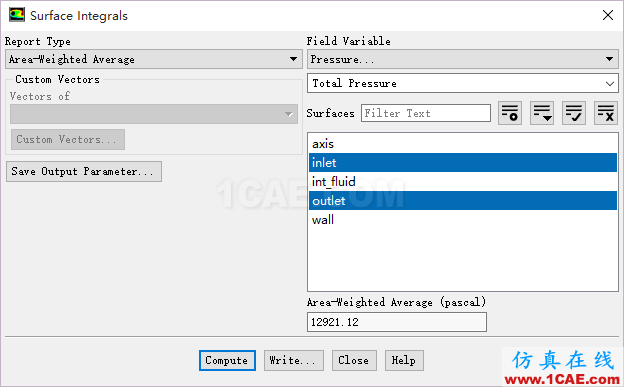Click the deselect all shown surfaces icon
Image resolution: width=624 pixels, height=387 pixels.
tap(606, 113)
